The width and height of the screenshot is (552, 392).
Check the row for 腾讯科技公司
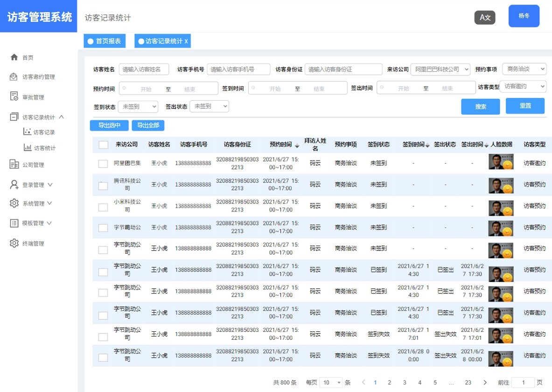coord(103,185)
